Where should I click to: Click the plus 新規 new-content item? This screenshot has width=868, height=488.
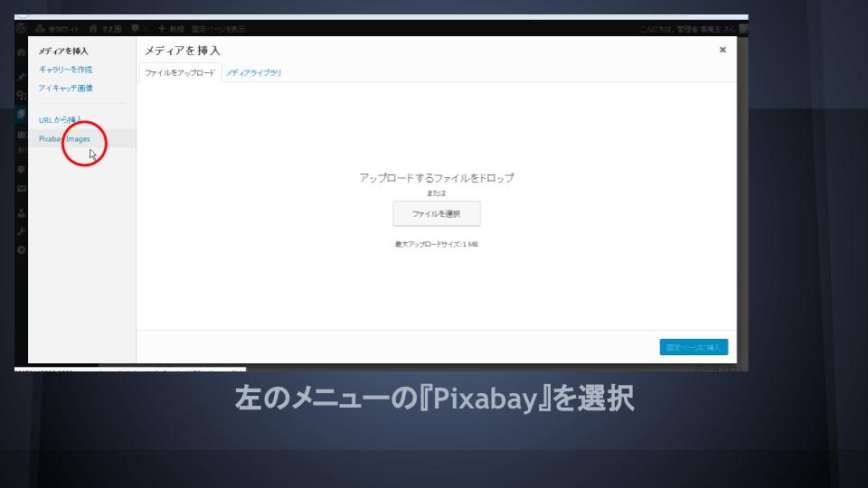pyautogui.click(x=172, y=29)
